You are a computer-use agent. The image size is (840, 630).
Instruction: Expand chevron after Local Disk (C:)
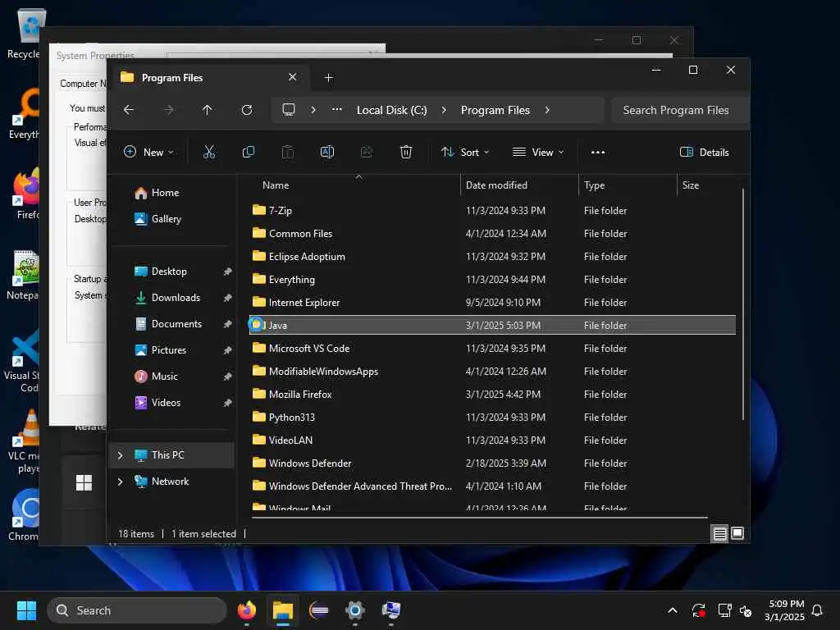444,110
